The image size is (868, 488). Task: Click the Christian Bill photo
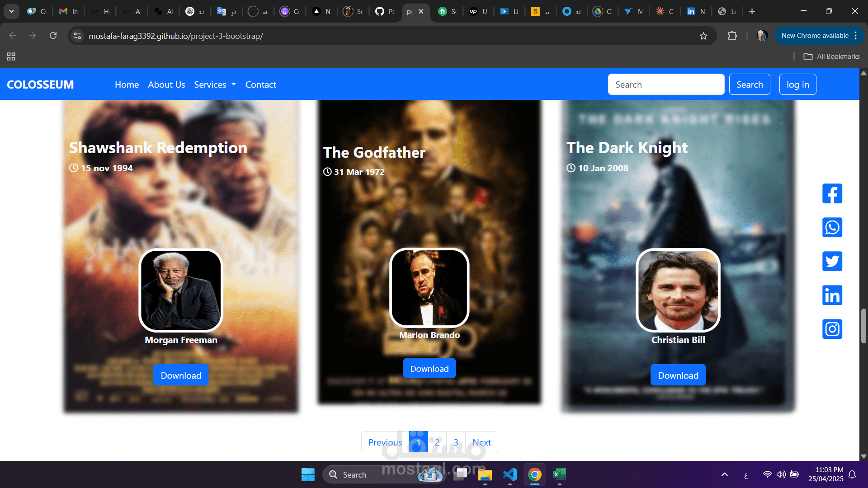click(x=678, y=290)
